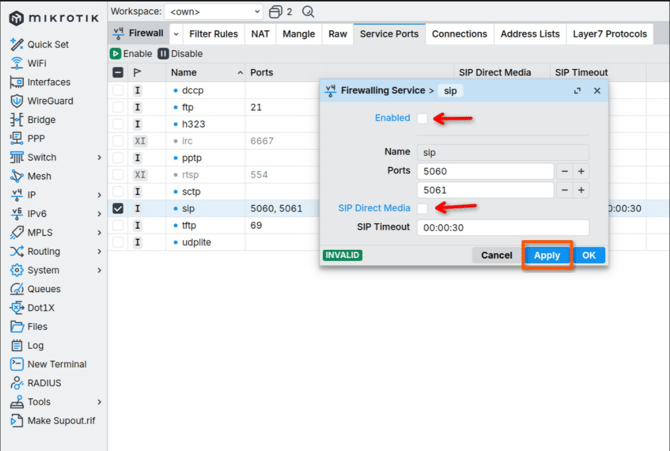The width and height of the screenshot is (670, 451).
Task: Open the Address Lists tab
Action: (529, 34)
